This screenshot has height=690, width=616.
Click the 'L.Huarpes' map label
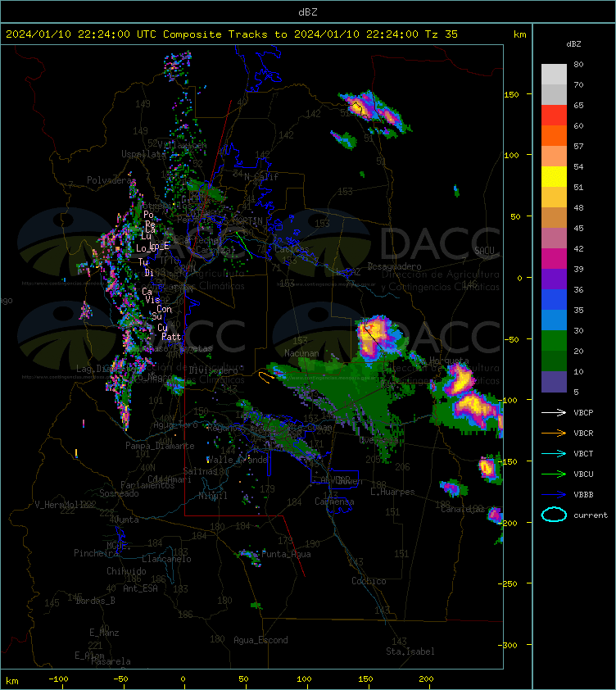(392, 492)
